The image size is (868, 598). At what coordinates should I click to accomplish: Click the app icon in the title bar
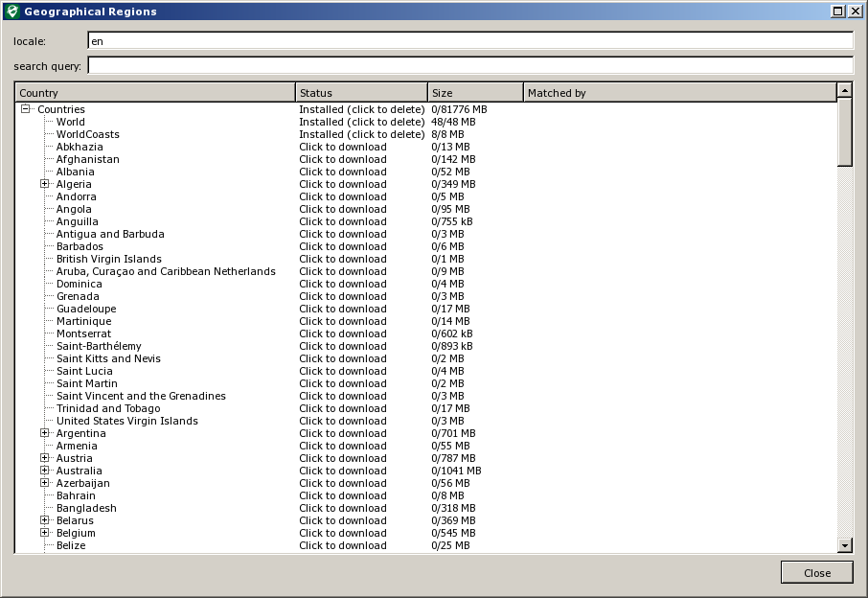coord(11,11)
